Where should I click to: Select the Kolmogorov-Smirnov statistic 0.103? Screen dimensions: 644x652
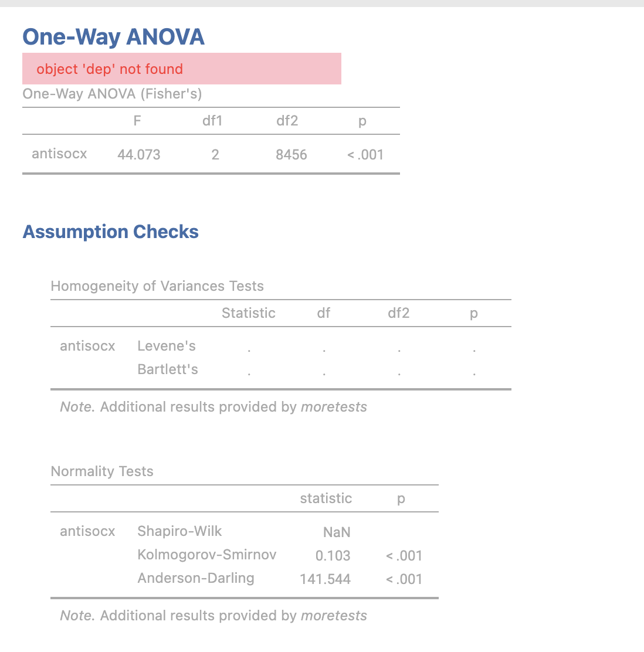coord(333,555)
